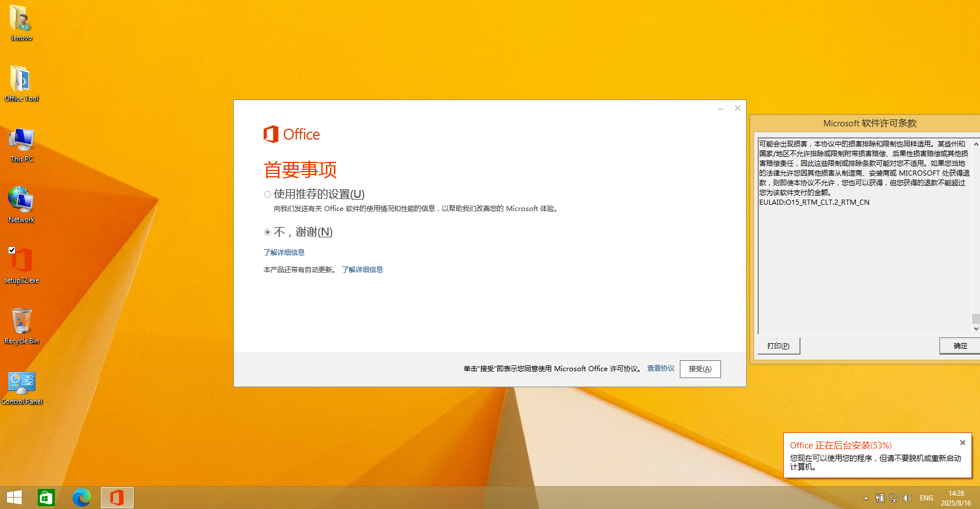The width and height of the screenshot is (980, 509).
Task: Click the 打印(P) print button
Action: tap(778, 346)
